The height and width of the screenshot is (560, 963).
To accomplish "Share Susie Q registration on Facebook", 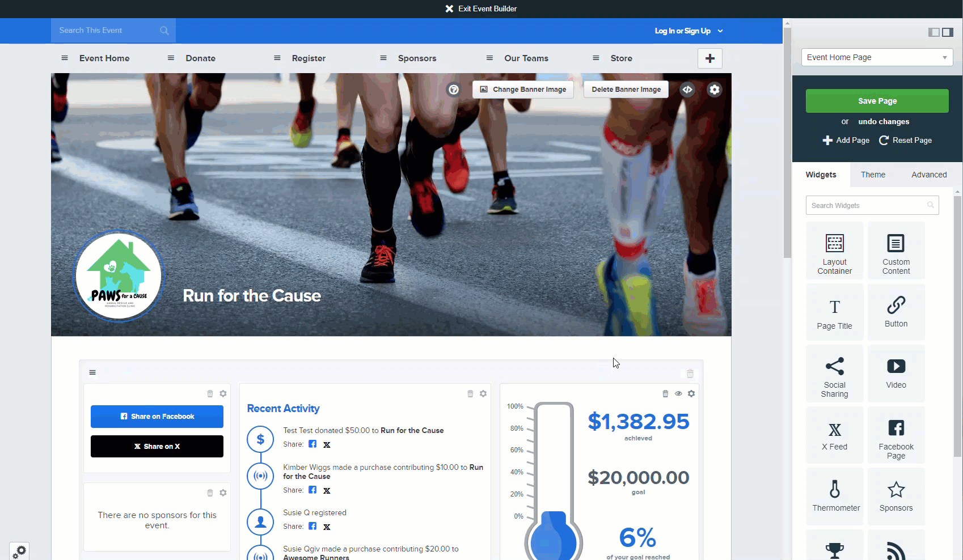I will [x=312, y=526].
